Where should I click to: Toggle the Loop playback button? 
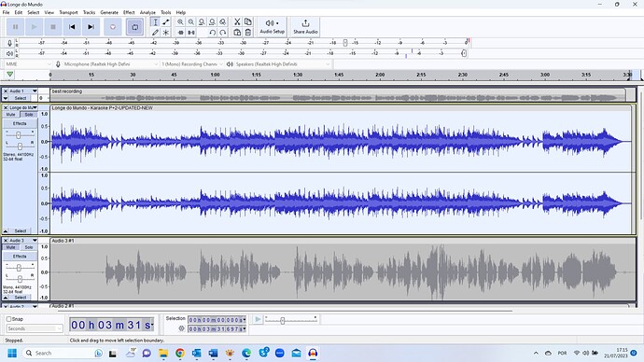click(134, 27)
